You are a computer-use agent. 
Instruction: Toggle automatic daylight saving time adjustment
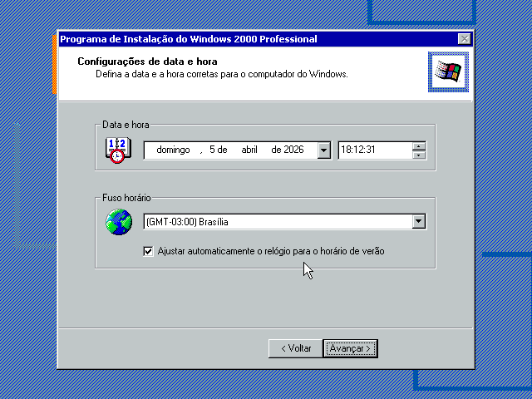[x=149, y=251]
